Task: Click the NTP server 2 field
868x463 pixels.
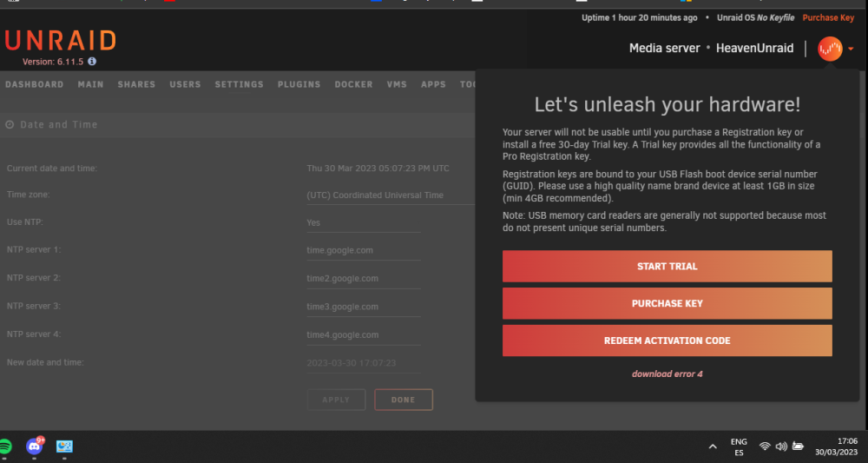Action: [363, 279]
